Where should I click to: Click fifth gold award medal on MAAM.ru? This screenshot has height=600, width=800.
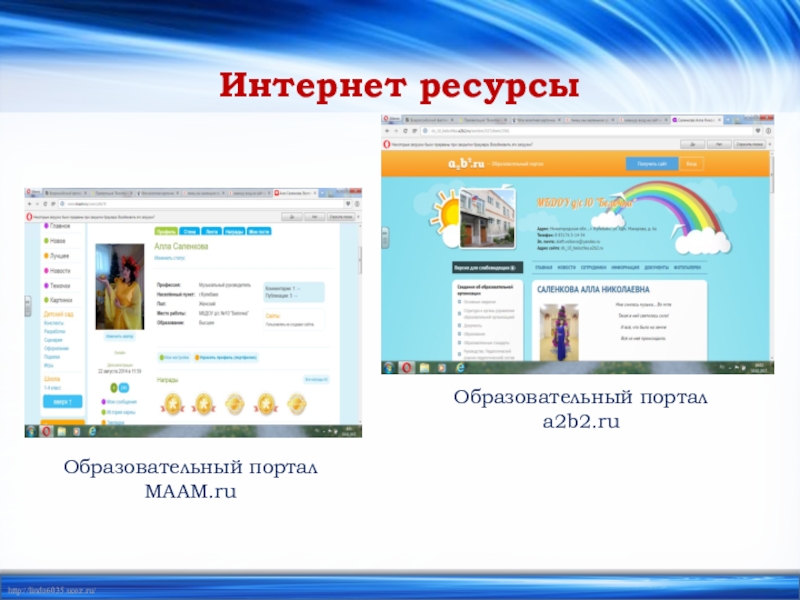coord(297,404)
